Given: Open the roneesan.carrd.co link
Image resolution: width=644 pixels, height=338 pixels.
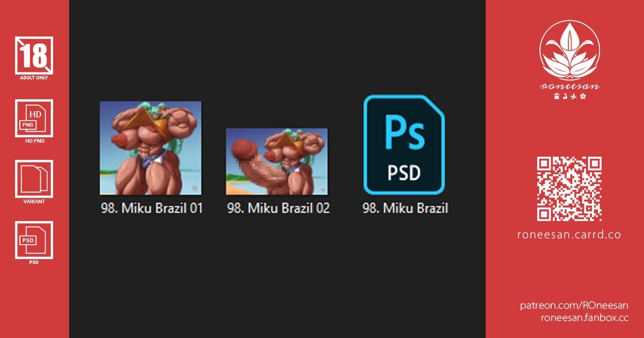Looking at the screenshot, I should pyautogui.click(x=569, y=235).
